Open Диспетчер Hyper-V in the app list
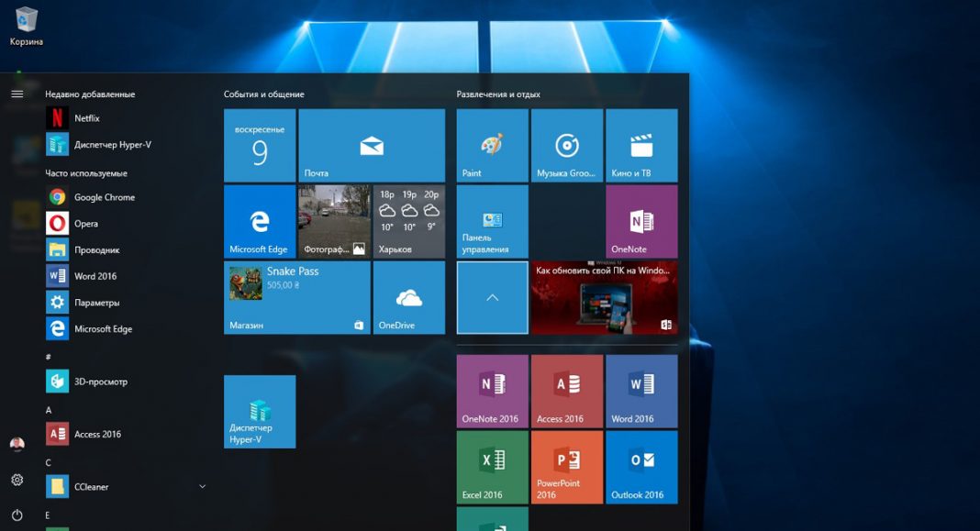The height and width of the screenshot is (531, 980). 125,144
